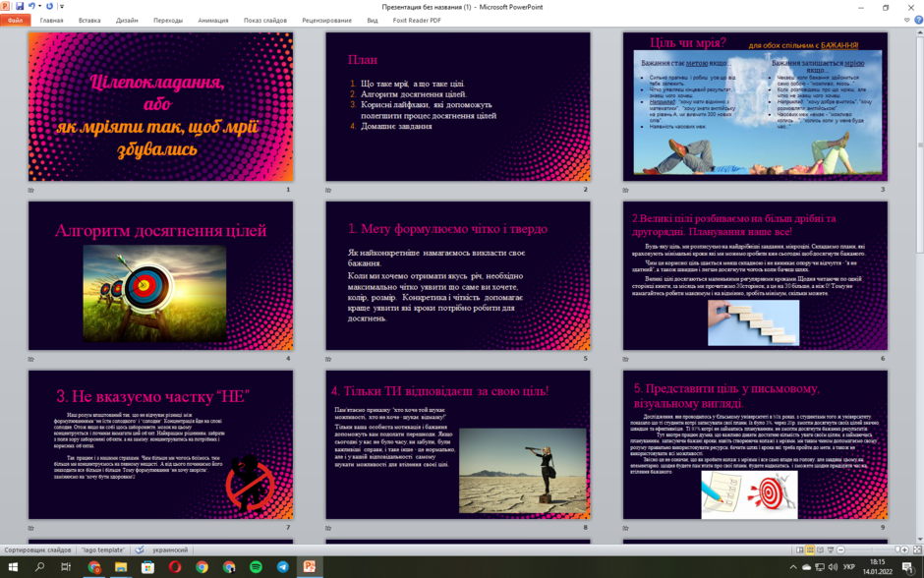Viewport: 924px width, 578px height.
Task: Open Windows taskbar search
Action: coord(39,567)
